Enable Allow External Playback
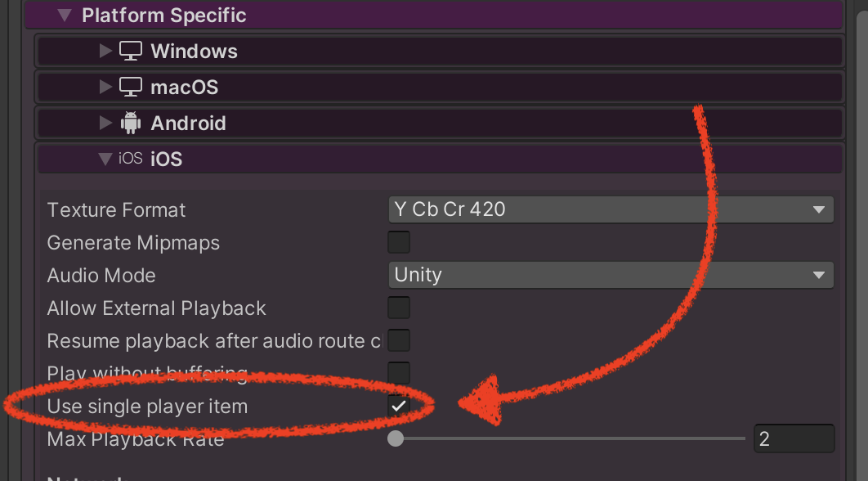Viewport: 868px width, 481px height. (x=399, y=308)
